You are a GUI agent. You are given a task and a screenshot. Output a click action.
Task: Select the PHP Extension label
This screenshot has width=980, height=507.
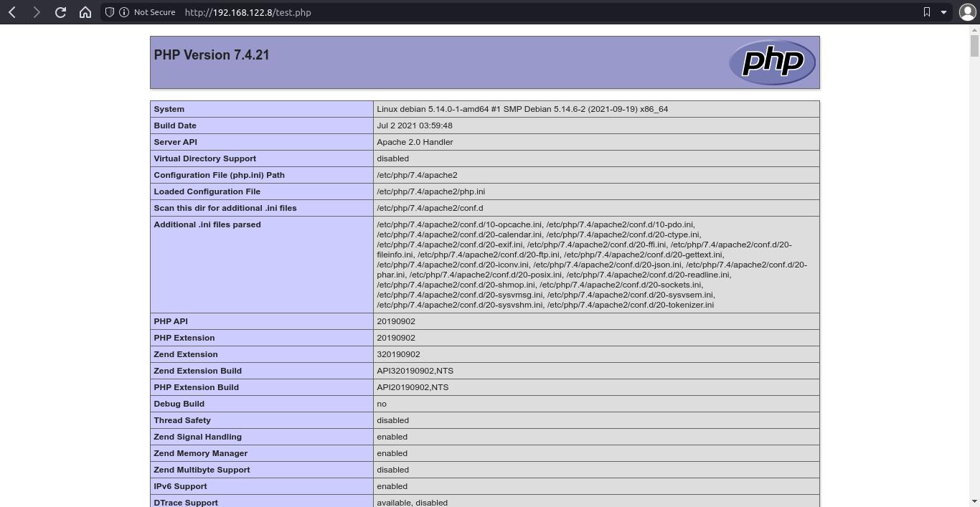(x=184, y=338)
